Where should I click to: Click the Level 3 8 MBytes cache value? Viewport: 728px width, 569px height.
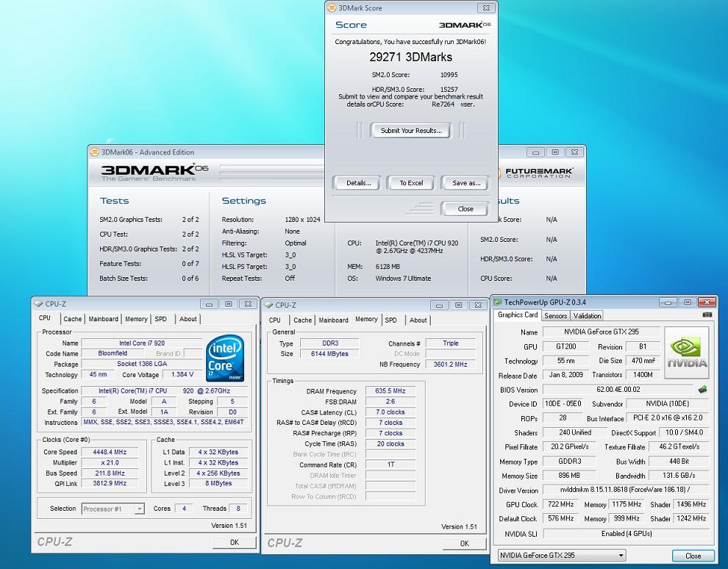(x=218, y=483)
